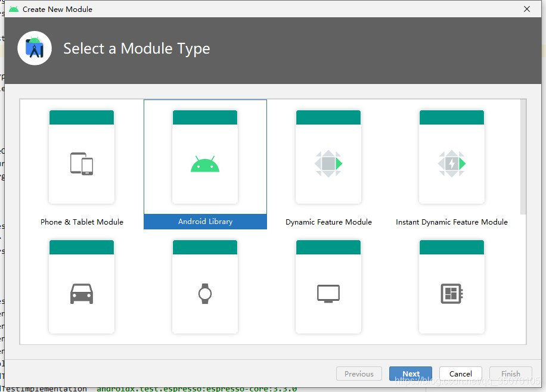Click the Cancel button
The height and width of the screenshot is (392, 546).
point(460,374)
